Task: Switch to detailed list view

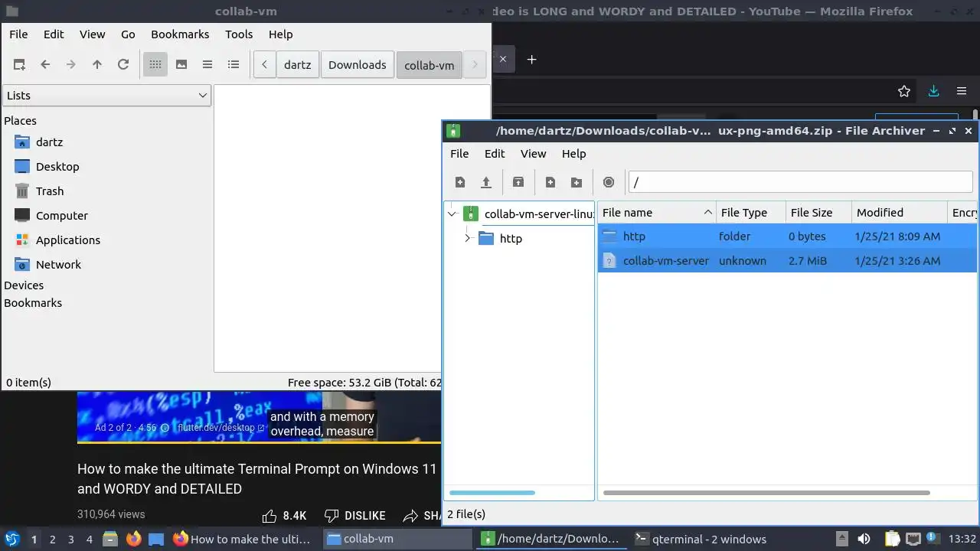Action: point(234,65)
